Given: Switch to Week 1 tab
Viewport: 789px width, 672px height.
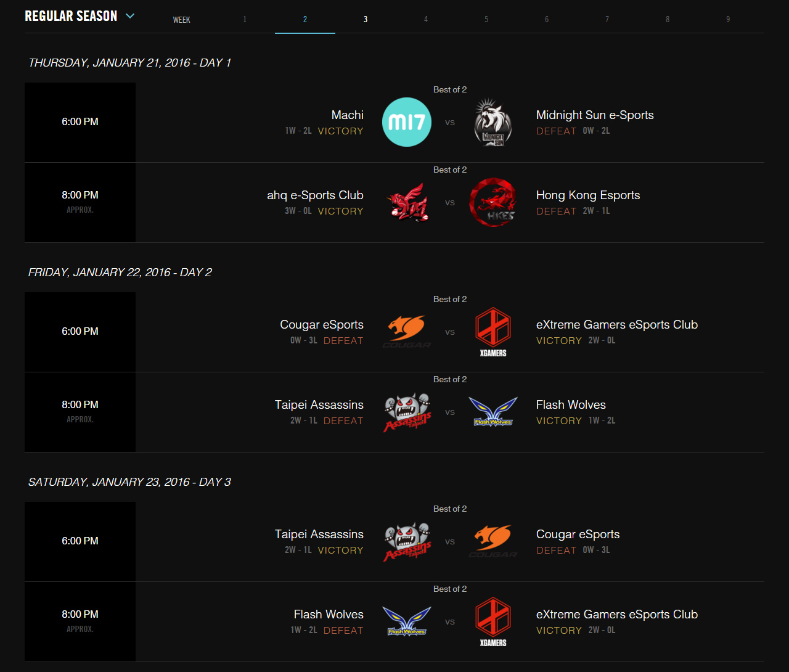Looking at the screenshot, I should click(x=245, y=19).
